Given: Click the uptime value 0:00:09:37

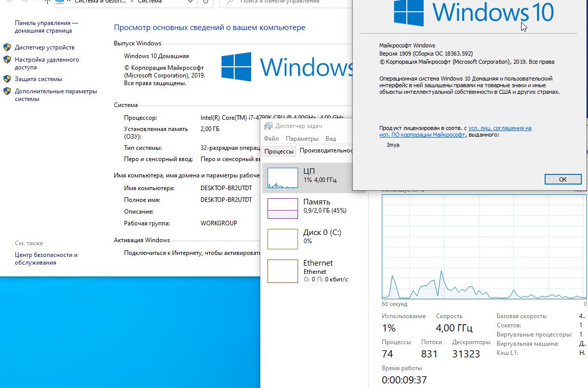Looking at the screenshot, I should tap(404, 380).
